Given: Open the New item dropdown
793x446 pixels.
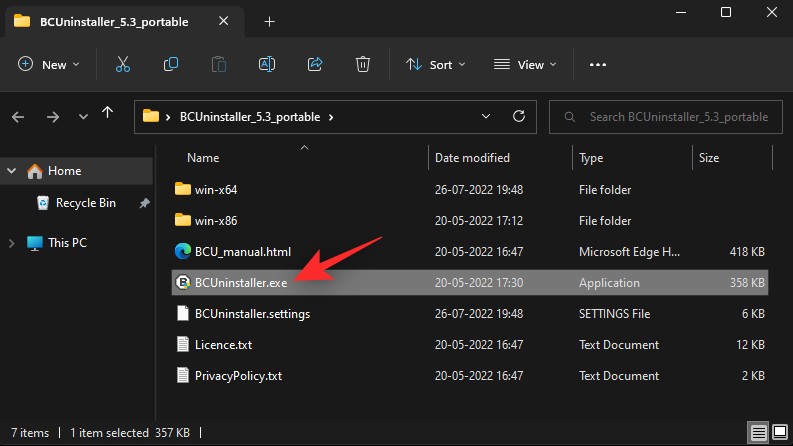Looking at the screenshot, I should coord(49,64).
